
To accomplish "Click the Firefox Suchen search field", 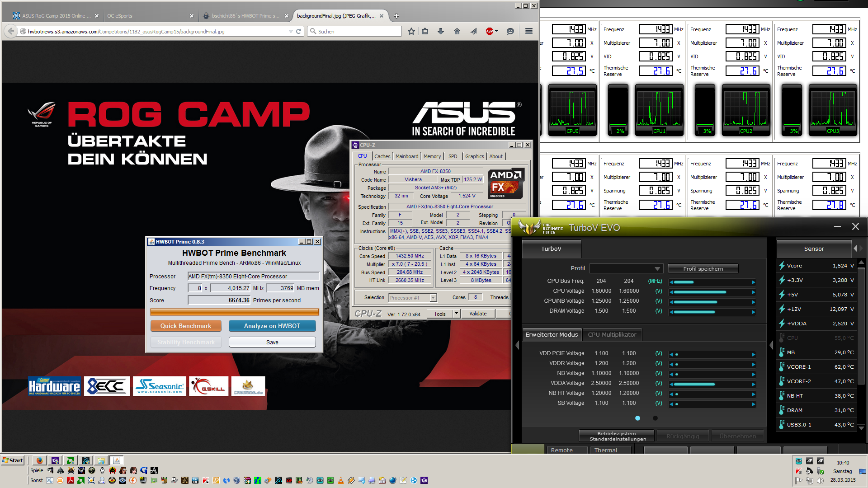I will click(x=354, y=31).
